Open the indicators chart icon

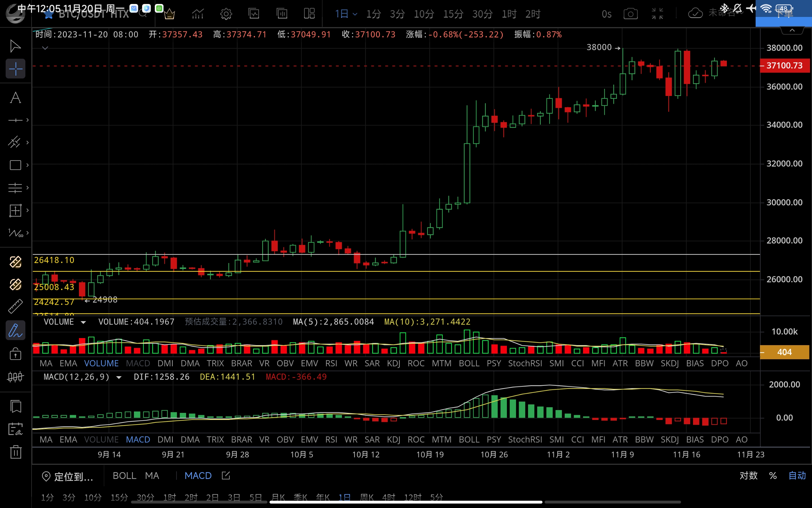tap(198, 14)
